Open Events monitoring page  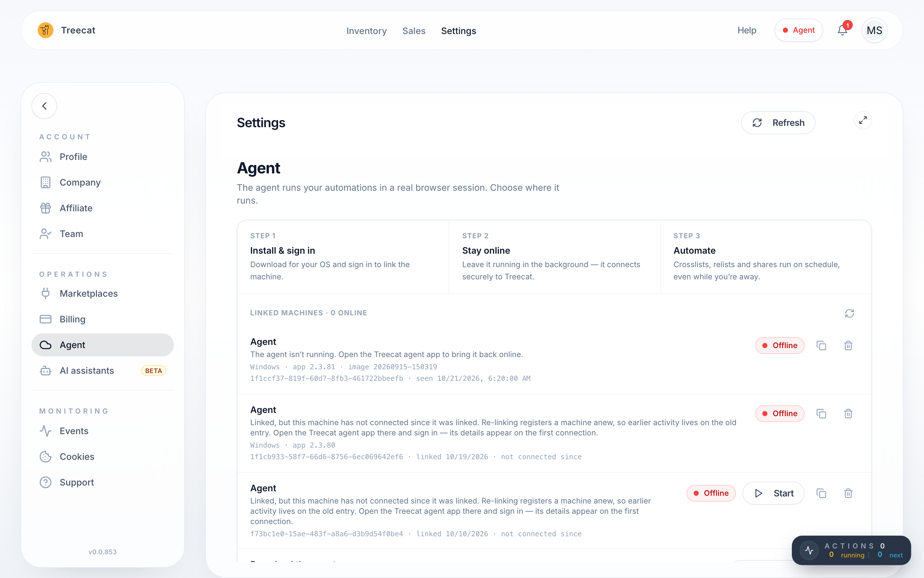(102, 431)
